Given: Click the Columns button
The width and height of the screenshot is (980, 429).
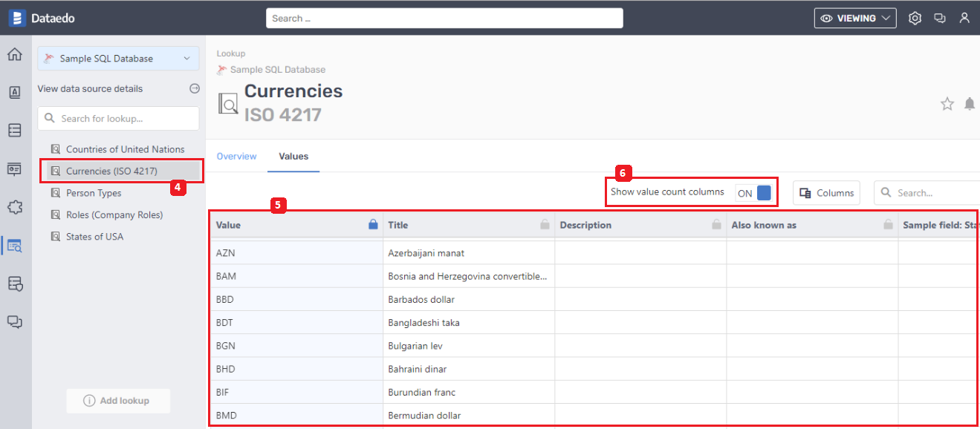Looking at the screenshot, I should point(826,193).
